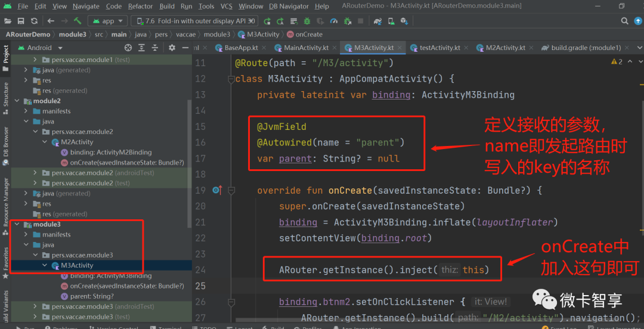This screenshot has width=644, height=329.
Task: Click module3 in the breadcrumb bar
Action: pyautogui.click(x=73, y=35)
